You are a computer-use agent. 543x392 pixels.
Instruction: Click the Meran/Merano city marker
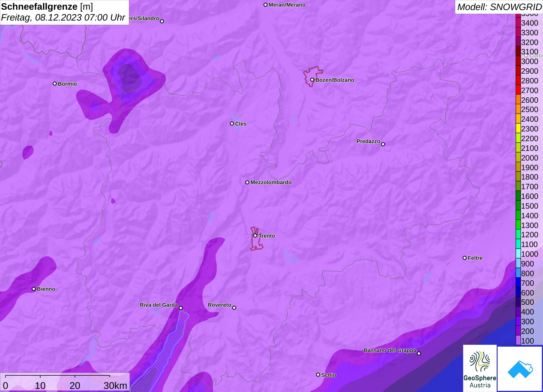pos(265,5)
